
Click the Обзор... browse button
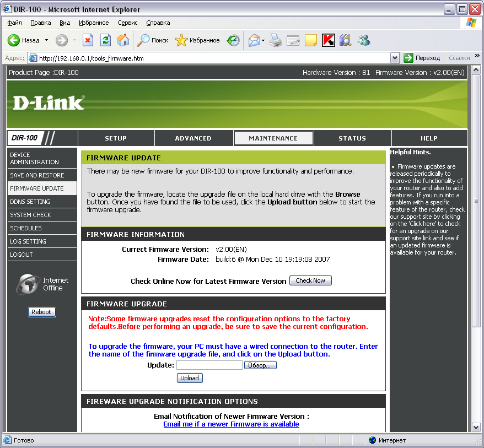tap(260, 365)
